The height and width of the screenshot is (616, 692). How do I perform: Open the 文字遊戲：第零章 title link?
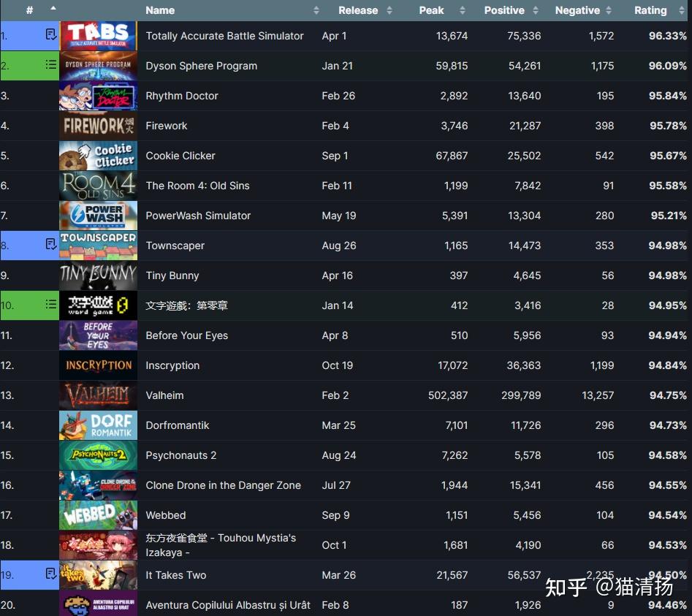186,305
